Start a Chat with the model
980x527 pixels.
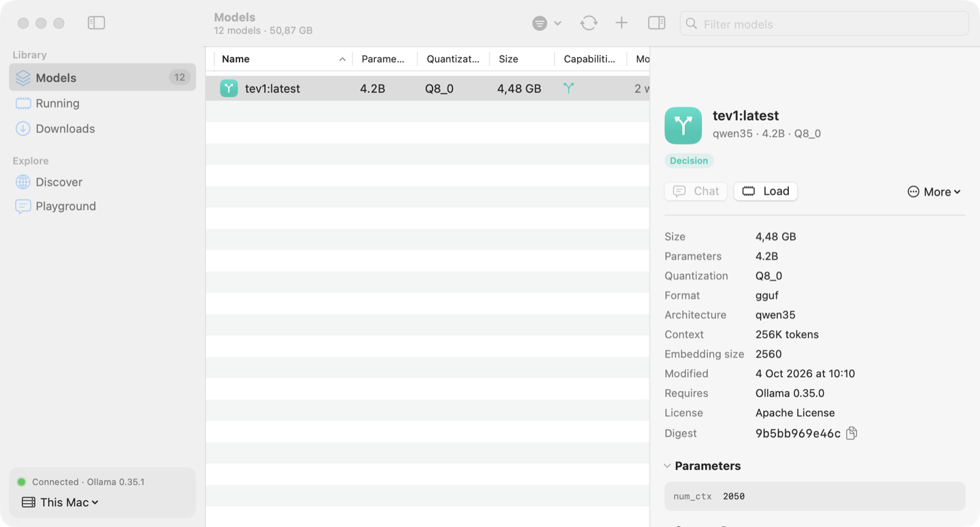coord(696,192)
